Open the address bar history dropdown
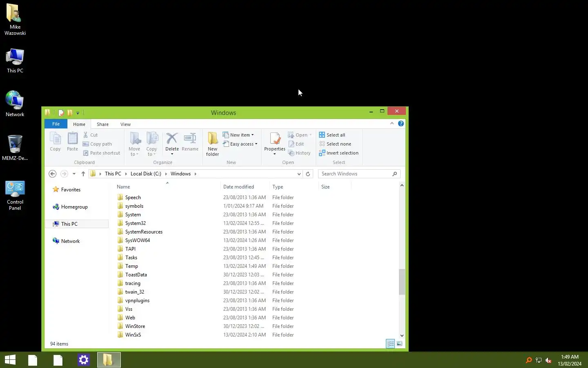The image size is (588, 368). (x=299, y=174)
